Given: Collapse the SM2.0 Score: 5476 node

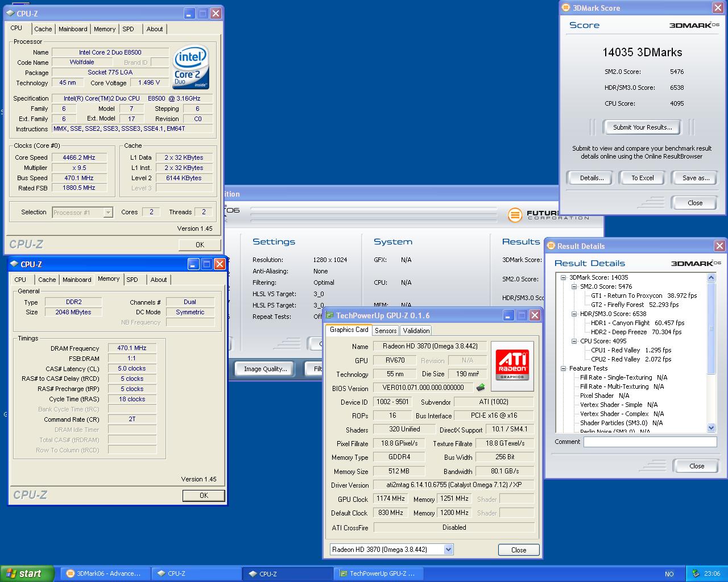Looking at the screenshot, I should pyautogui.click(x=574, y=287).
